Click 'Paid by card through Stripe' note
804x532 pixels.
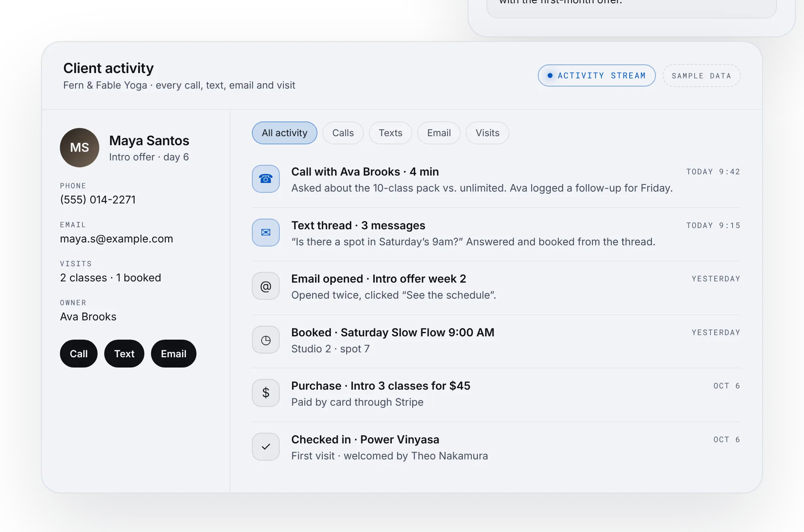coord(357,402)
